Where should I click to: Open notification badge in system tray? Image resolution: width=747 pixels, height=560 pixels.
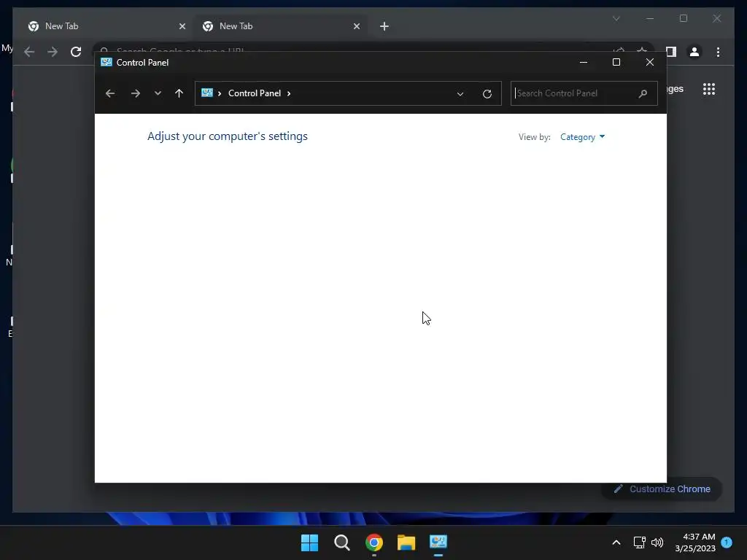click(727, 542)
